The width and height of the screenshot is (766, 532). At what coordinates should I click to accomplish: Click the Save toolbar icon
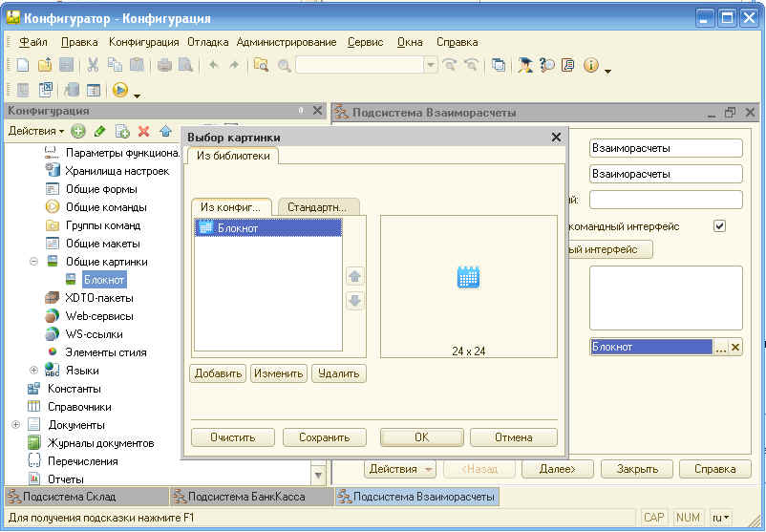pos(66,65)
